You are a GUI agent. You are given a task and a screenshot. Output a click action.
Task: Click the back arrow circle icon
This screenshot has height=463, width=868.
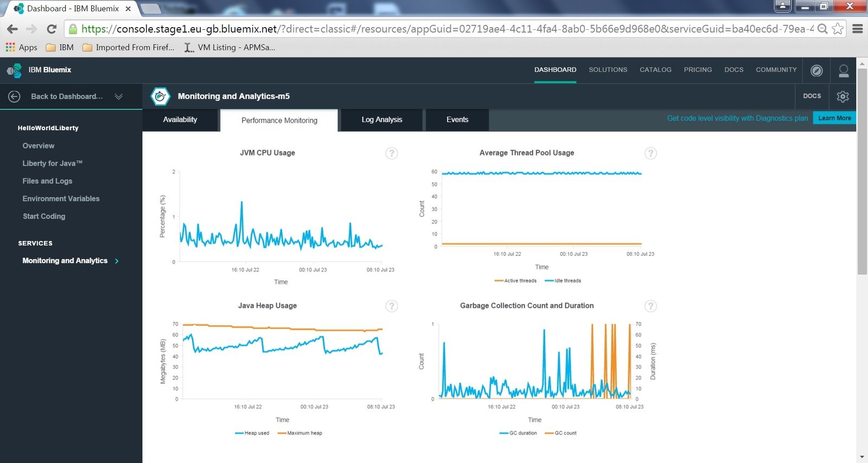[x=15, y=96]
